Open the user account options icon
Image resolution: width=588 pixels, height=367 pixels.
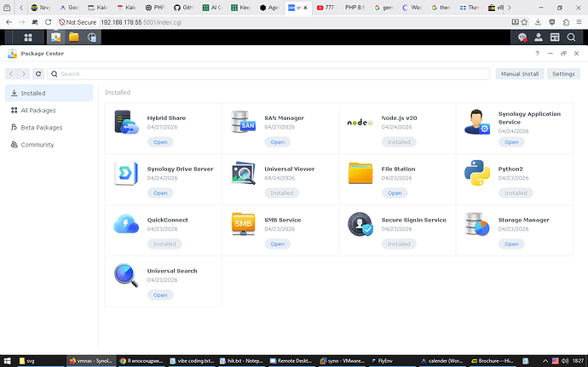tap(539, 37)
